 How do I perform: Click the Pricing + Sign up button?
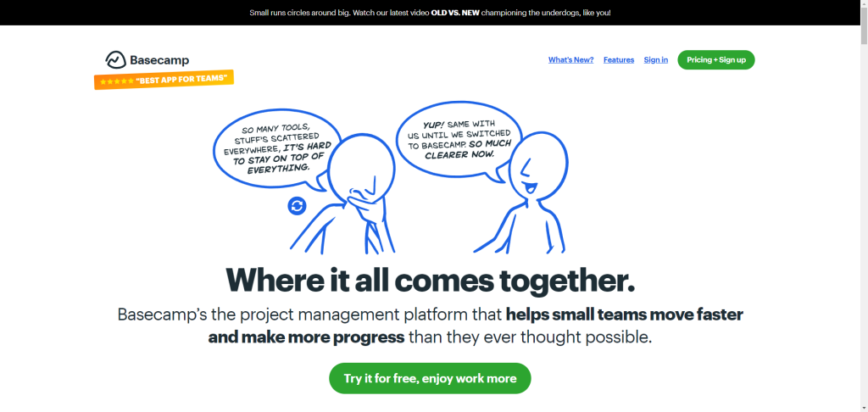[715, 60]
